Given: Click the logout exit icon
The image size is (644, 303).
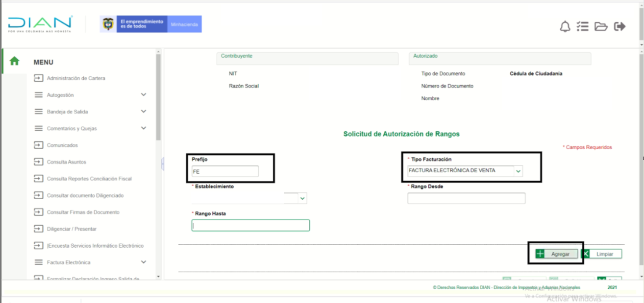Looking at the screenshot, I should pos(620,26).
